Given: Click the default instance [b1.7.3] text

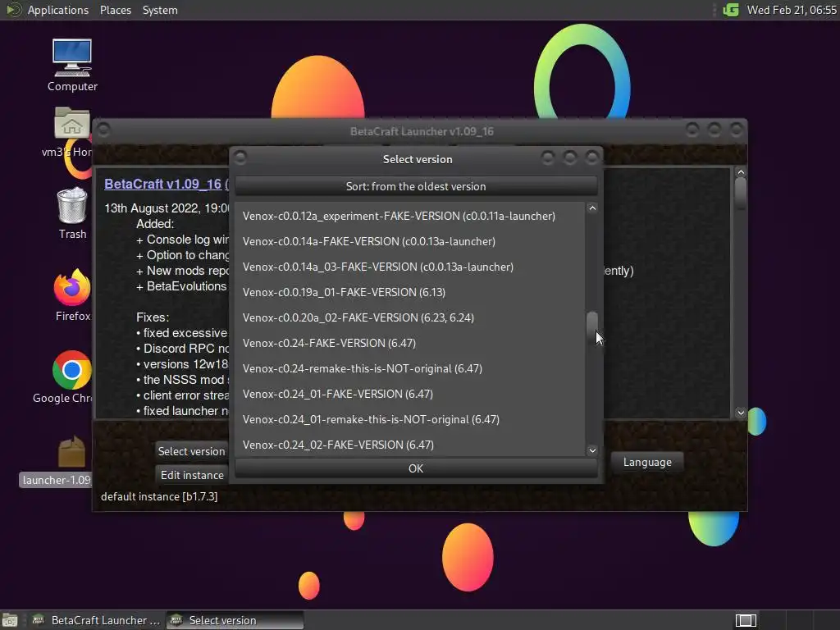Looking at the screenshot, I should 159,496.
